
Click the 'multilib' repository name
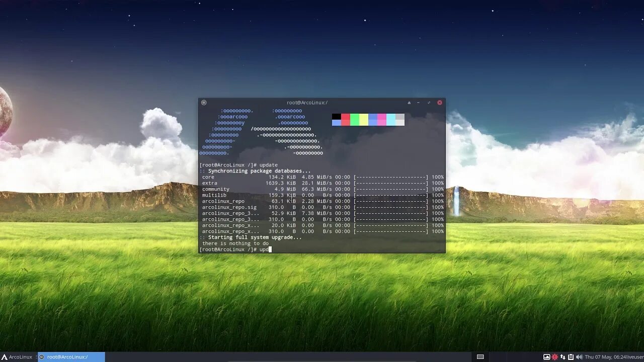point(214,195)
